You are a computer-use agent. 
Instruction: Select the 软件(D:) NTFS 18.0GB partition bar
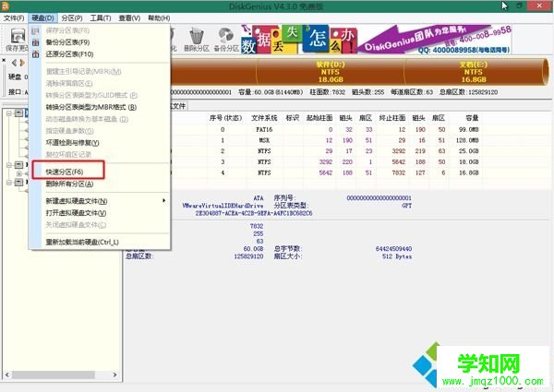tap(331, 72)
